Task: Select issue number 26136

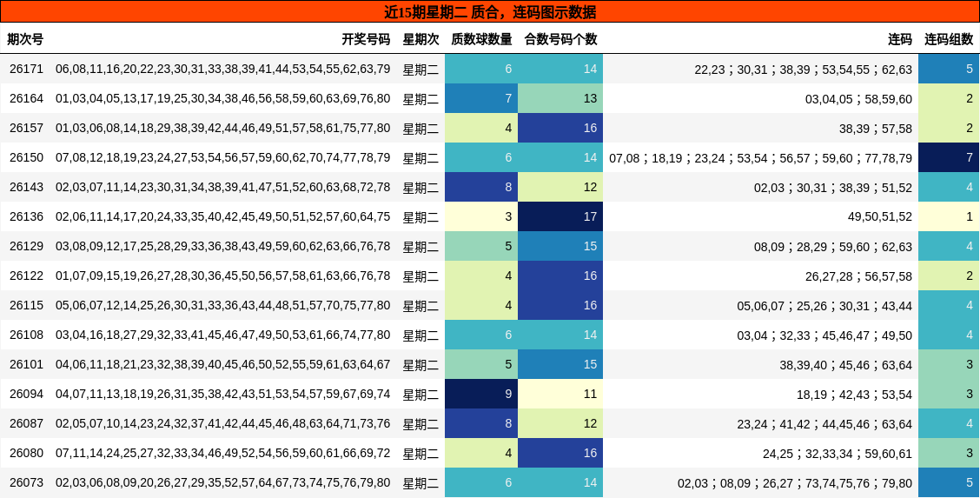Action: click(x=26, y=216)
